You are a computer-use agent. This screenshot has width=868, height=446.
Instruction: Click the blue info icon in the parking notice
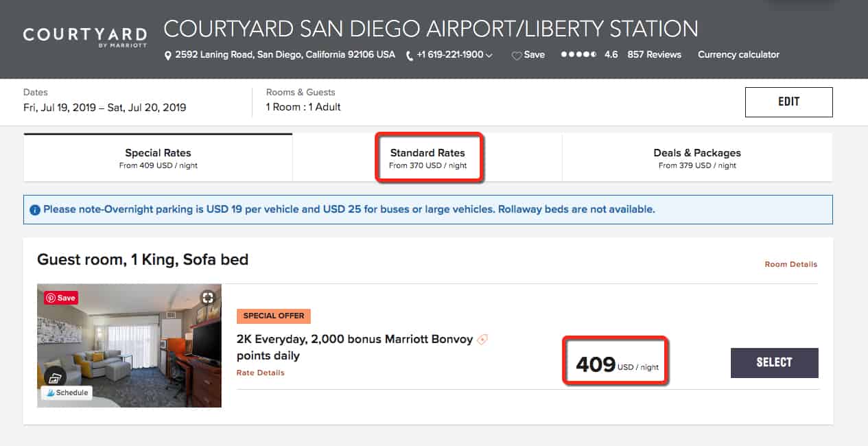[x=35, y=209]
